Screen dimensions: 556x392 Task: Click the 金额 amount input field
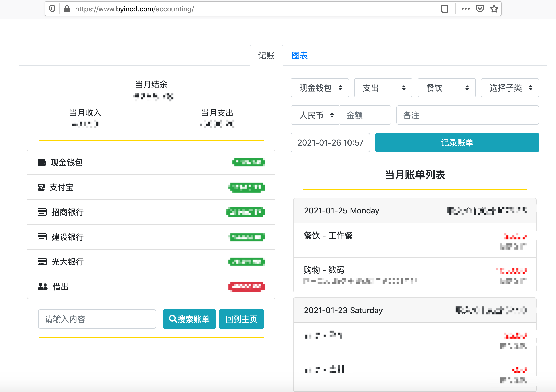[365, 115]
